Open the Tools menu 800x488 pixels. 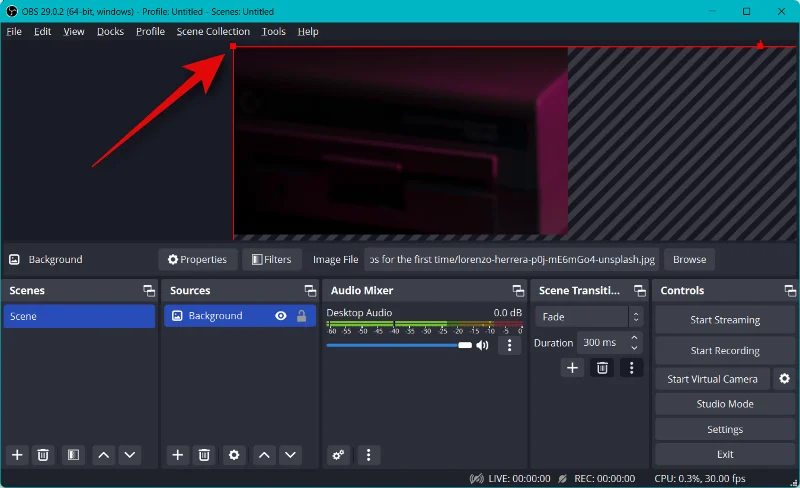[x=273, y=32]
